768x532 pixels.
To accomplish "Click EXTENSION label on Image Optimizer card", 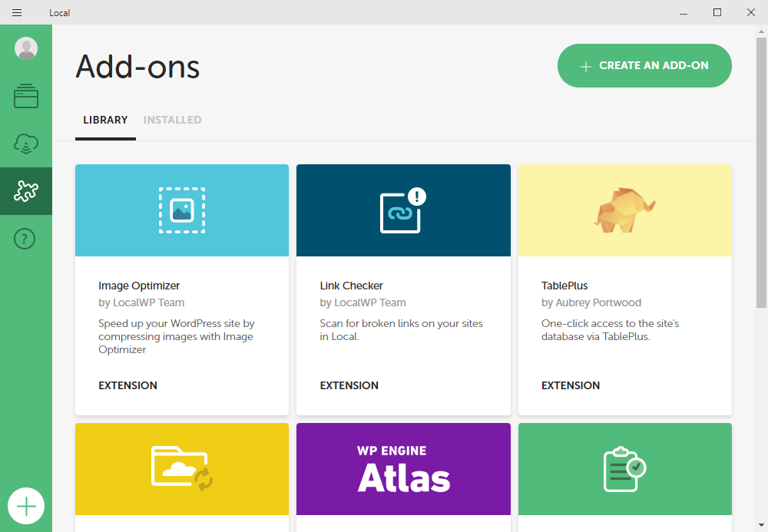I will (127, 385).
